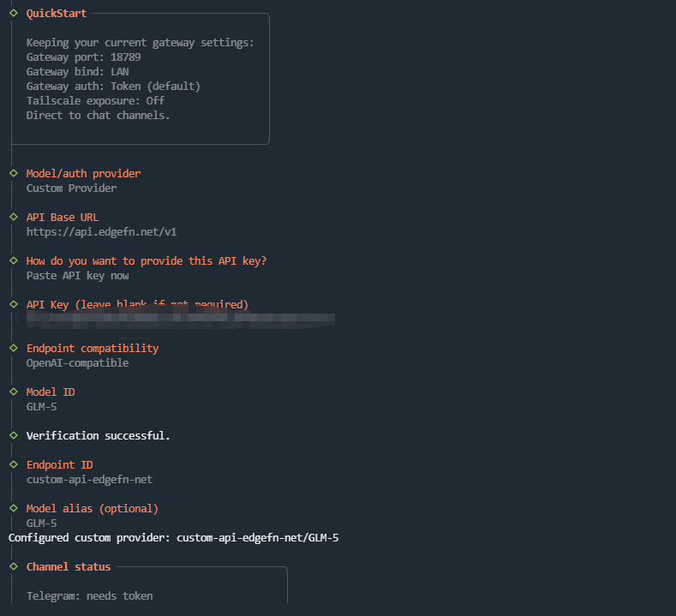Click the OpenAI-compatible value
676x616 pixels.
pyautogui.click(x=77, y=362)
